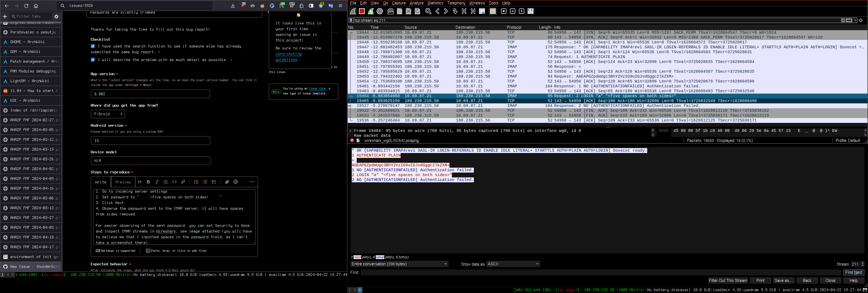The height and width of the screenshot is (293, 868).
Task: Toggle auto-scroll to last packet
Action: pos(482,11)
